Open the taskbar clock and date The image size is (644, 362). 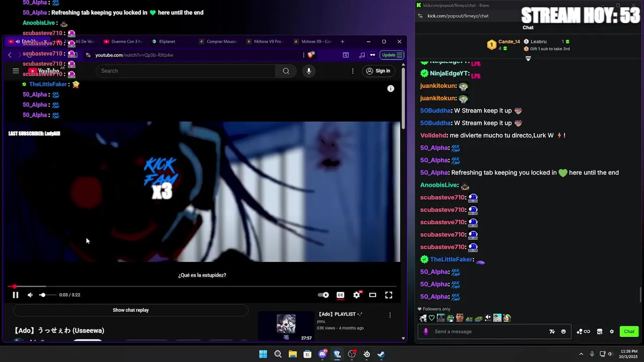[x=629, y=354]
